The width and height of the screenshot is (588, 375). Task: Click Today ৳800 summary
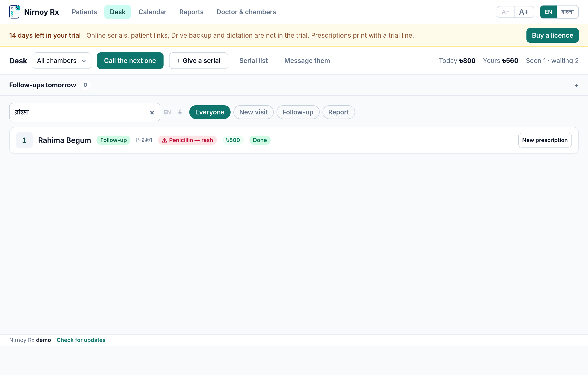pos(457,61)
